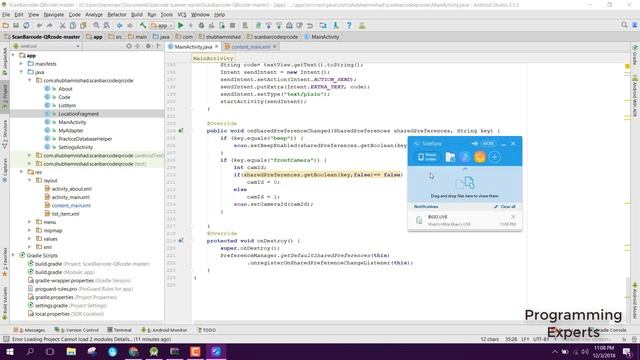Click the Synchronize toolbar icon
640x360 pixels.
click(x=27, y=25)
